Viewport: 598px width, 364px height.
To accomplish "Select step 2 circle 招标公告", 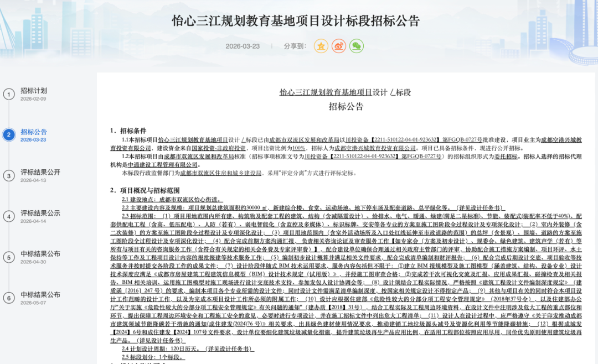I will pyautogui.click(x=9, y=134).
